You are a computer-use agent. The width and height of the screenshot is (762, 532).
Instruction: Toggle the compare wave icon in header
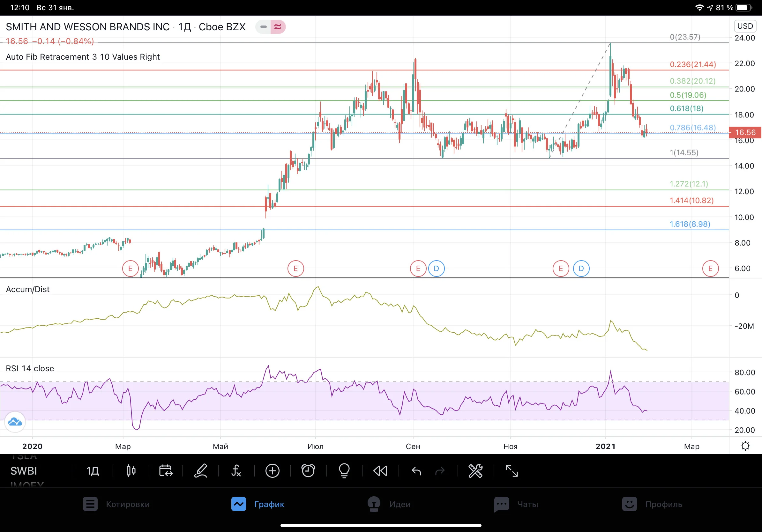(x=278, y=27)
